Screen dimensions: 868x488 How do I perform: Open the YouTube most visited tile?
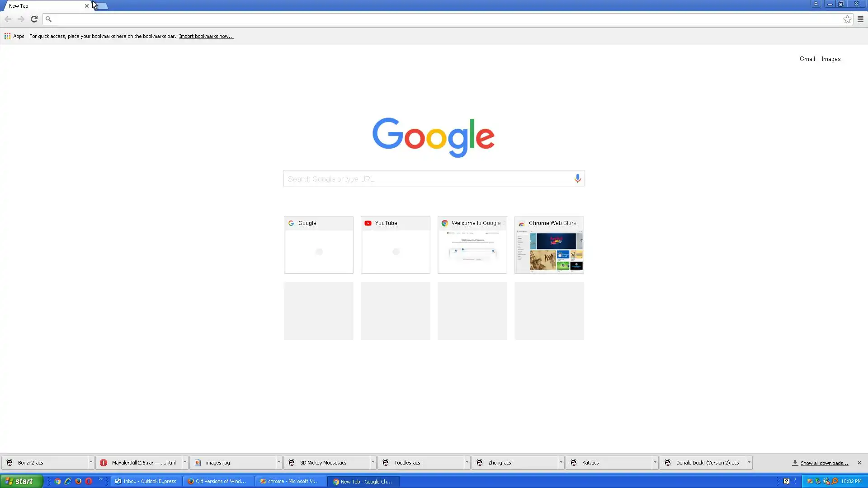395,244
